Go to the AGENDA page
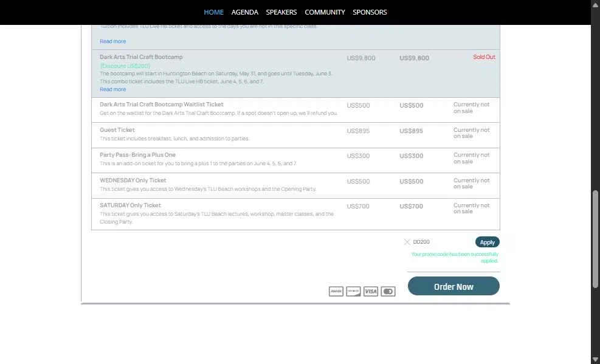Image resolution: width=600 pixels, height=364 pixels. (x=245, y=12)
